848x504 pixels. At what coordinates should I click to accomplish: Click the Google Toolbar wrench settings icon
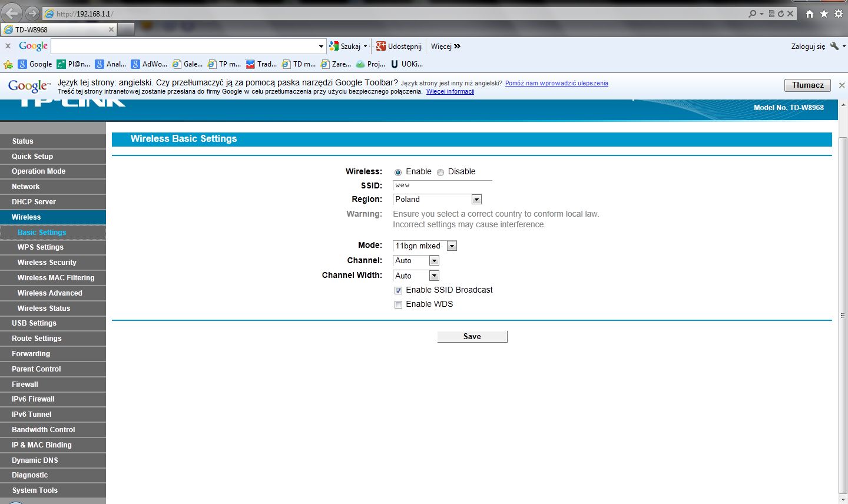click(834, 46)
